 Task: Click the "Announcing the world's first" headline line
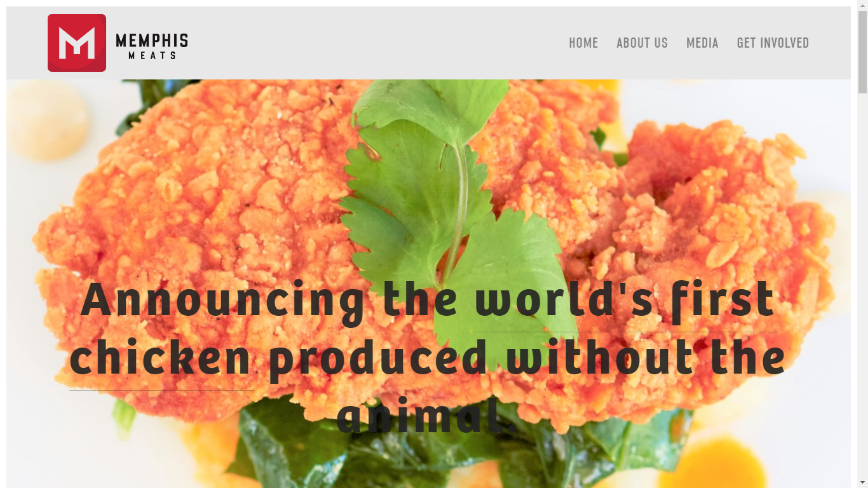pos(428,299)
